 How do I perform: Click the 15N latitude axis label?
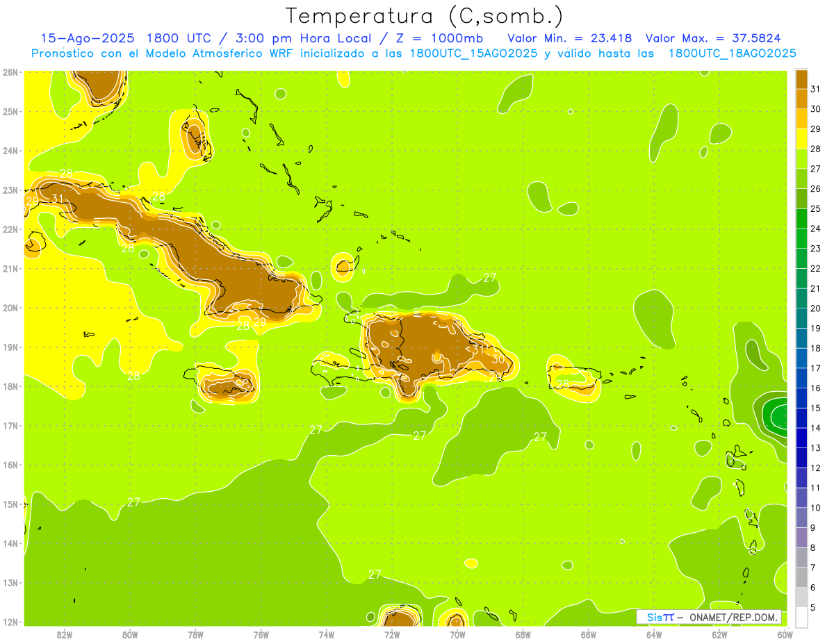coord(10,504)
